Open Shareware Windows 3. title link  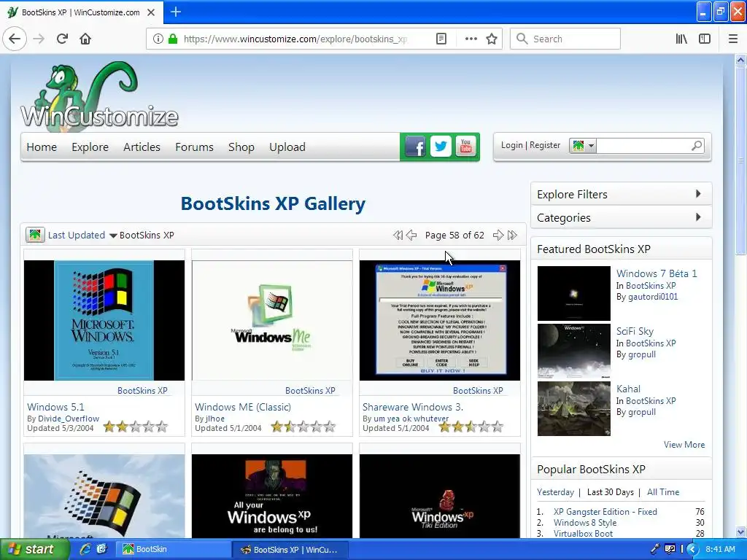[x=413, y=407]
